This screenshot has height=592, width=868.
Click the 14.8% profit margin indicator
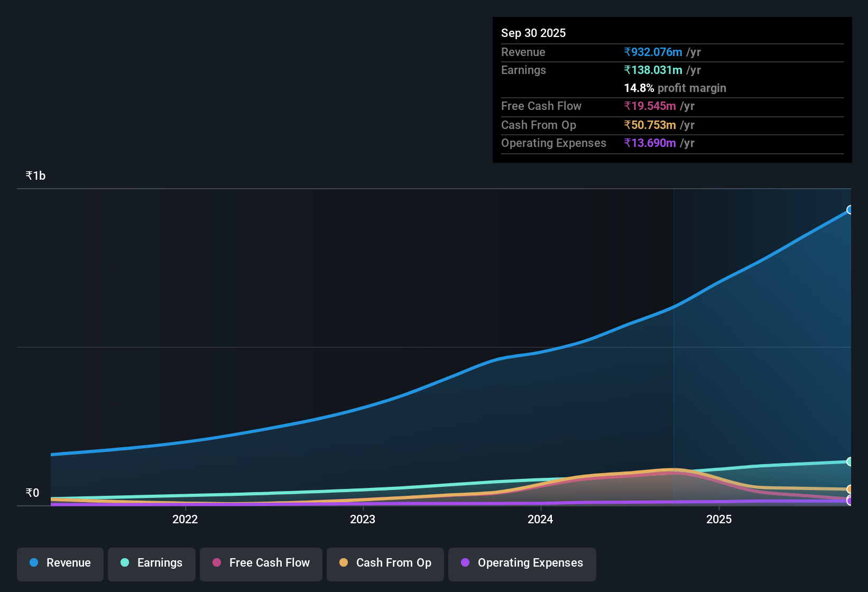tap(675, 88)
